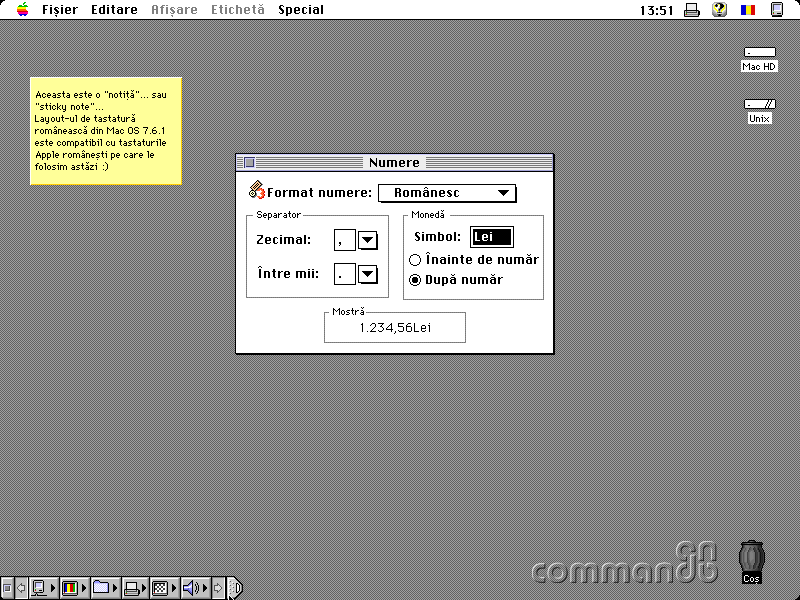Open the Apple menu
This screenshot has height=600, width=800.
point(22,10)
